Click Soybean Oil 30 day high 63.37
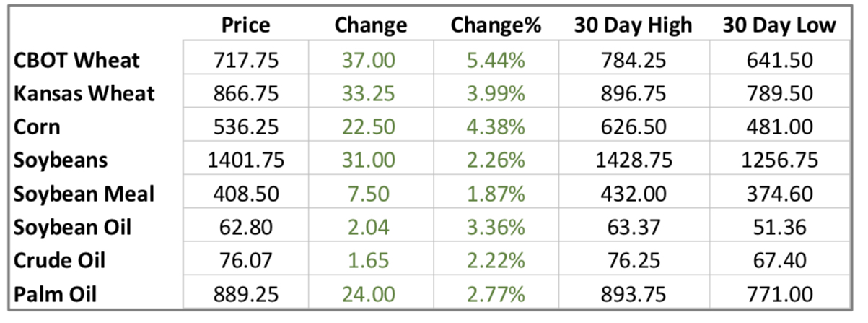The image size is (868, 323). click(x=633, y=227)
